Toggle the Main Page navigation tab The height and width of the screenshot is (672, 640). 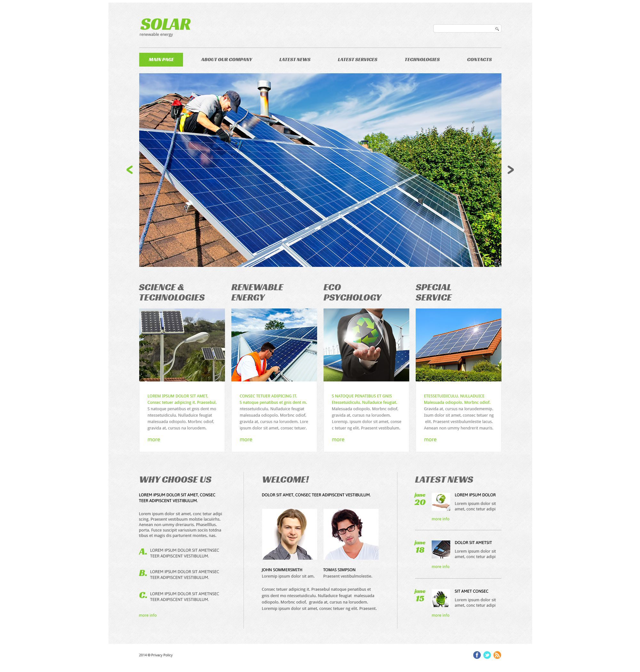[x=161, y=60]
